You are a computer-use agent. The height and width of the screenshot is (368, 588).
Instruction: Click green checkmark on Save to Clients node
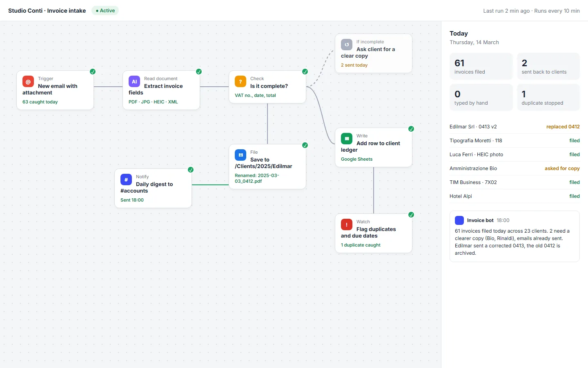click(x=305, y=145)
